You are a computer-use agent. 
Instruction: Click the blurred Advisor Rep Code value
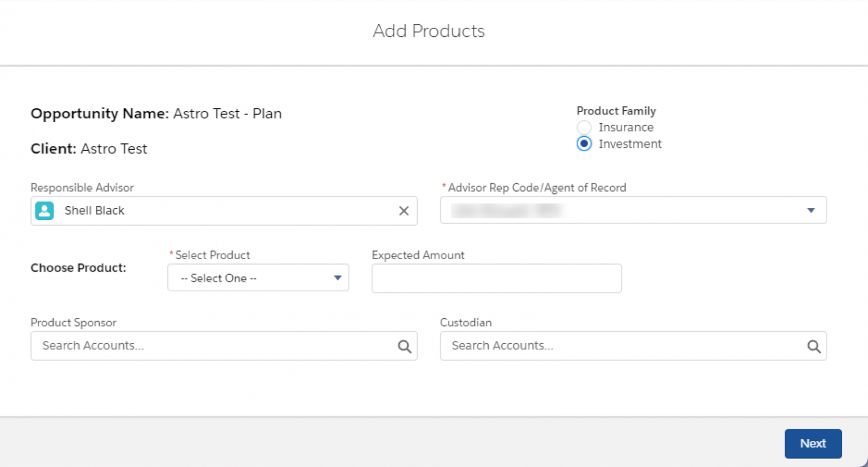click(509, 210)
